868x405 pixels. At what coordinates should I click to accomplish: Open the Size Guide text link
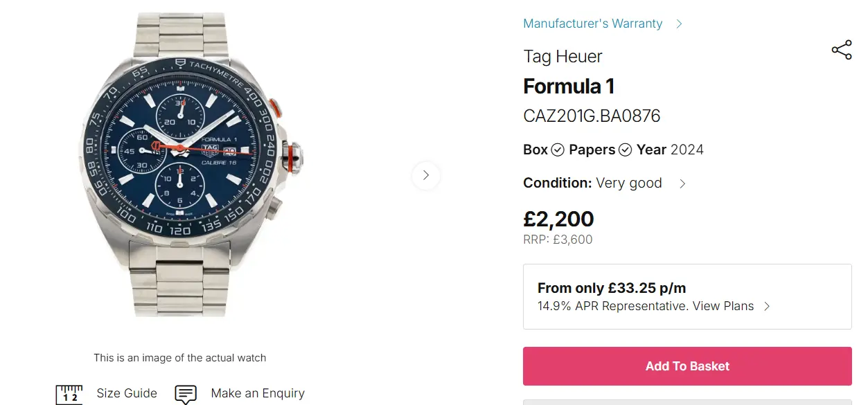(127, 393)
